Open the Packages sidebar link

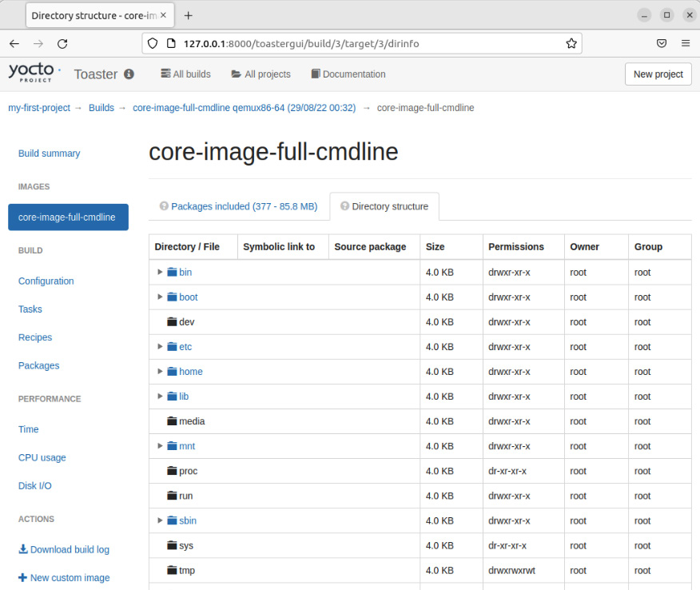pyautogui.click(x=38, y=365)
